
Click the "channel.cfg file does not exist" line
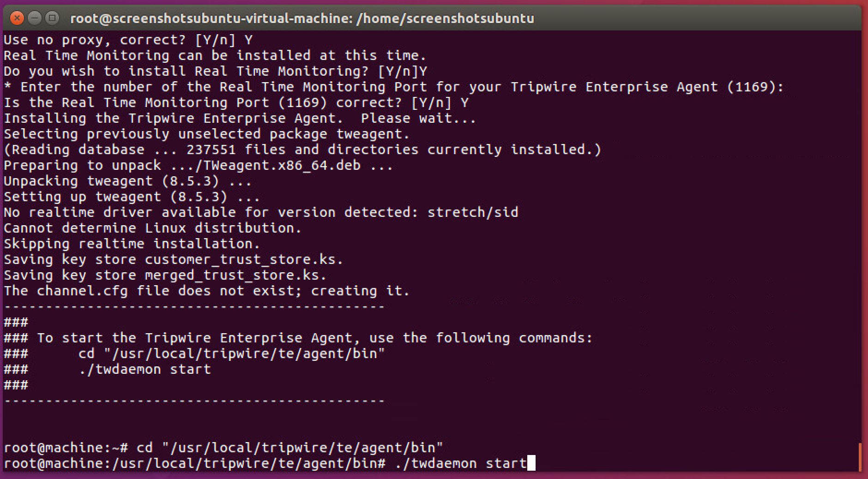[x=206, y=291]
